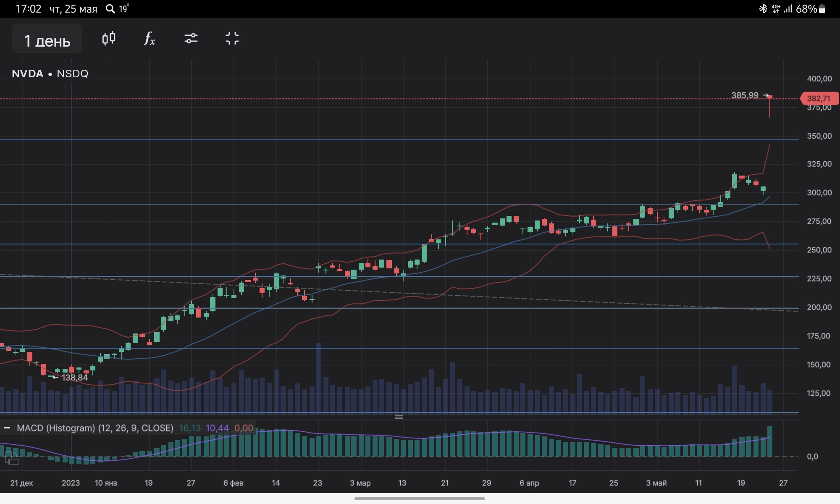
Task: Tap the mobile signal strength icon
Action: pyautogui.click(x=788, y=9)
